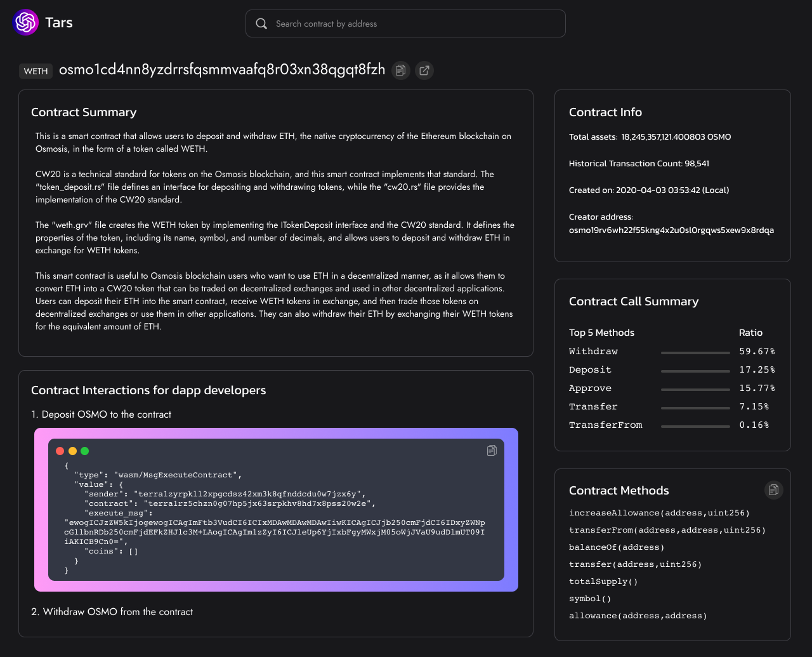
Task: Click balanceOf(address) method
Action: click(x=617, y=547)
